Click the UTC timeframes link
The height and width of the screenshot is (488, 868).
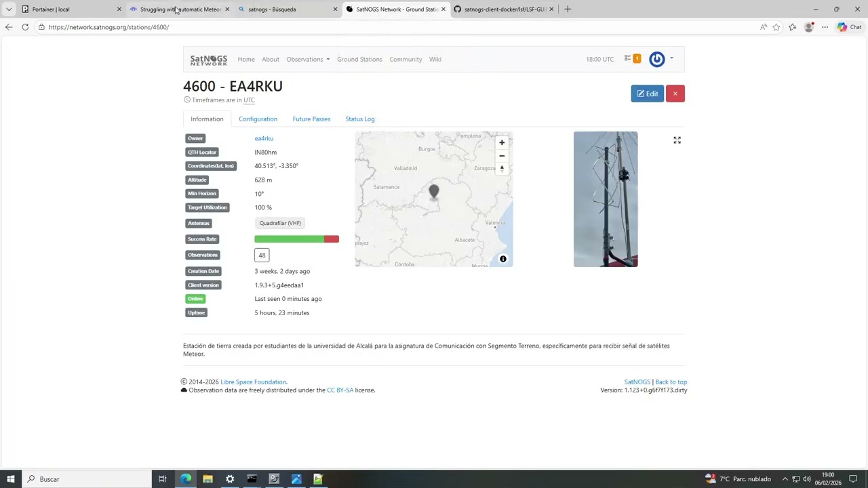pyautogui.click(x=249, y=100)
